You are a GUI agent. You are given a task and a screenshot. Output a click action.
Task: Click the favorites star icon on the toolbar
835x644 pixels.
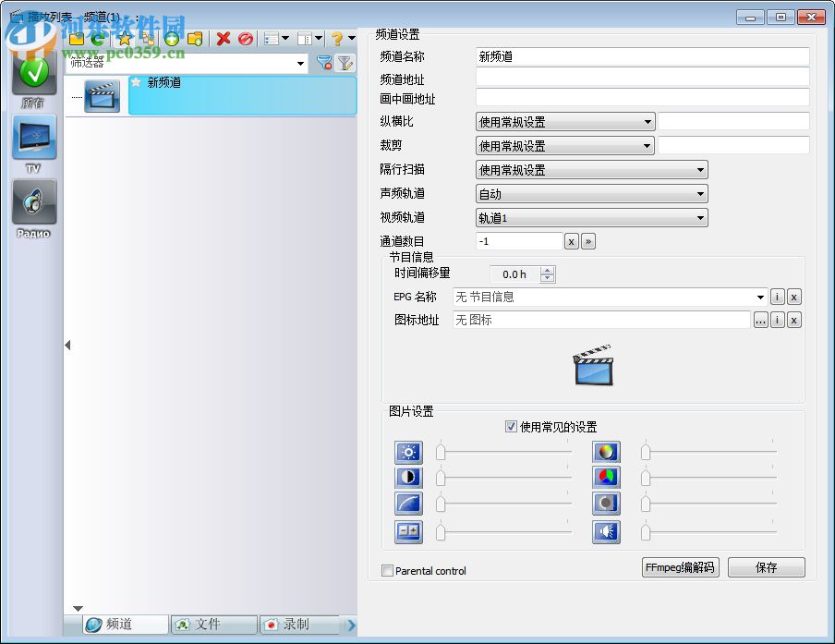(x=125, y=39)
